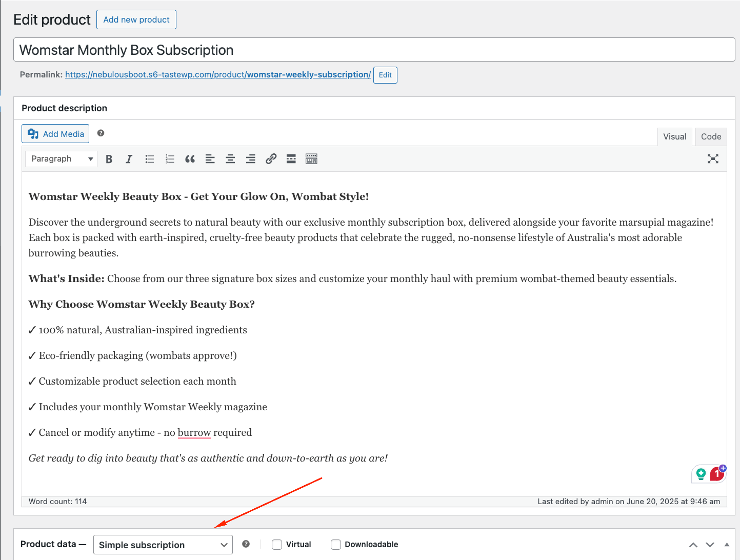Click the help icon beside Add Media
Viewport: 740px width, 560px height.
[x=101, y=133]
